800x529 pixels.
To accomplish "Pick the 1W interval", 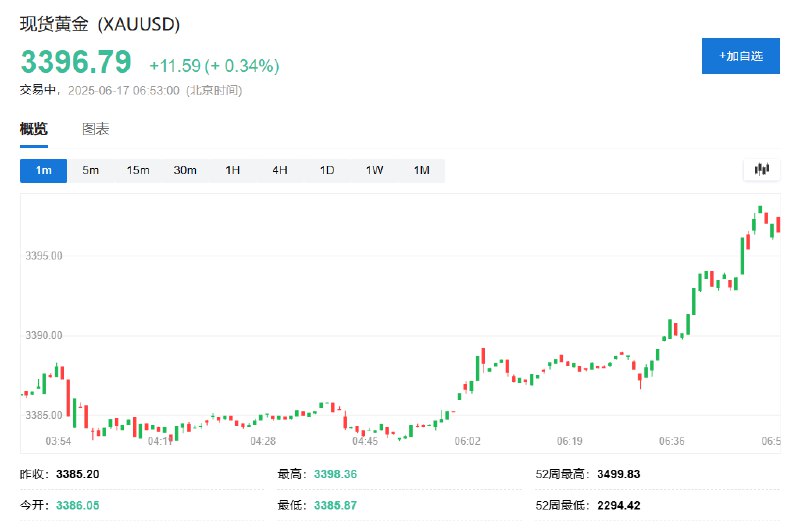I will (x=374, y=170).
